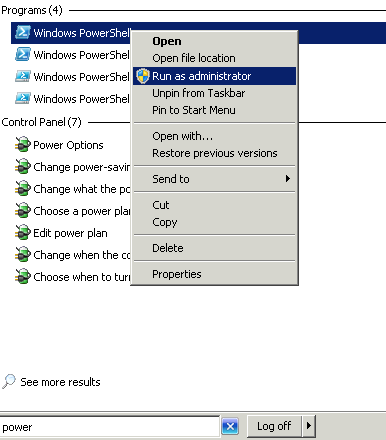Viewport: 386px width, 440px height.
Task: Open the 'Change what the po…' result
Action: [72, 189]
